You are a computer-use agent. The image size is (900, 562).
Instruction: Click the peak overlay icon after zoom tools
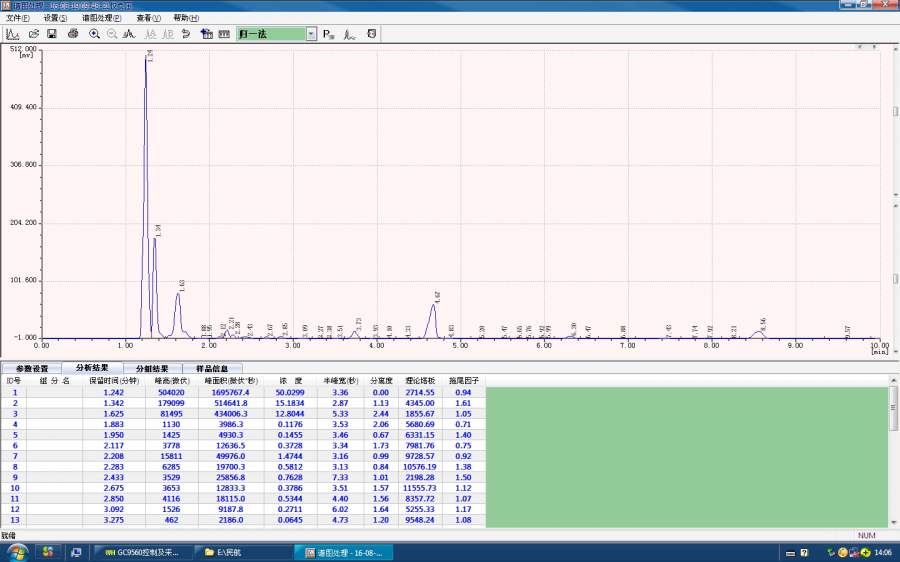pyautogui.click(x=129, y=34)
